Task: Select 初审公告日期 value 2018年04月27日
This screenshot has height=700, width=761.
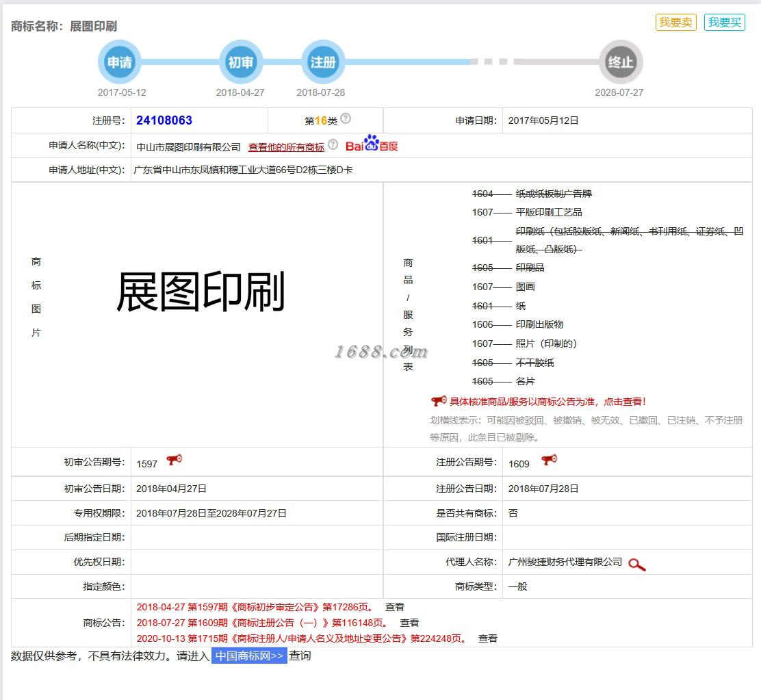Action: tap(171, 489)
